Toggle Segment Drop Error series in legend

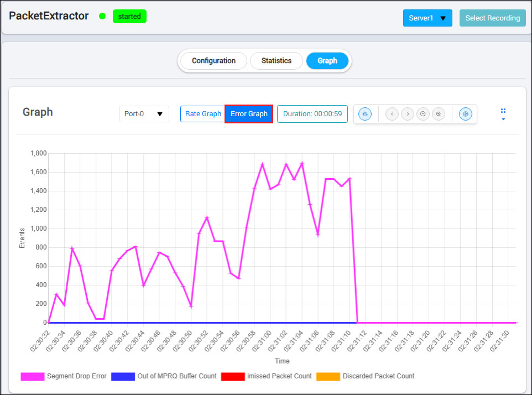[x=64, y=376]
